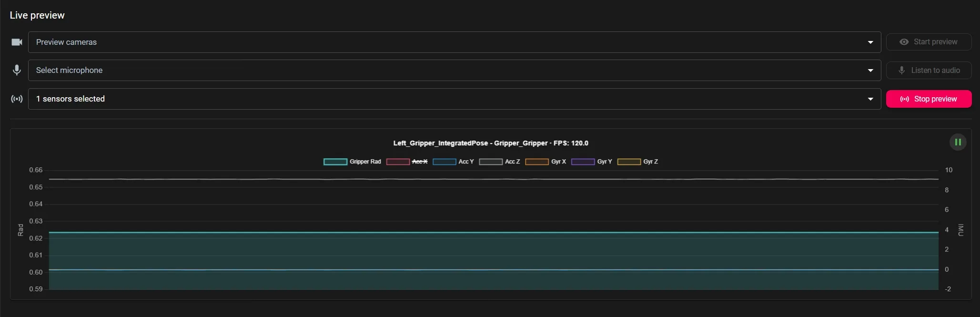The width and height of the screenshot is (980, 317).
Task: Click the sensor broadcast icon at left
Action: (x=17, y=99)
